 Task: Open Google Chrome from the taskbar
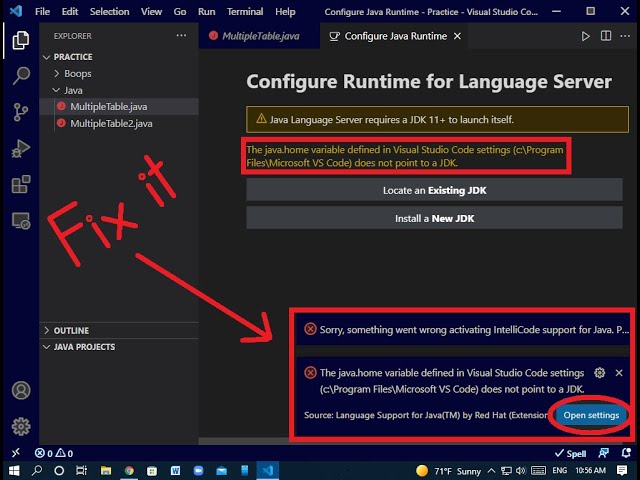[x=129, y=471]
